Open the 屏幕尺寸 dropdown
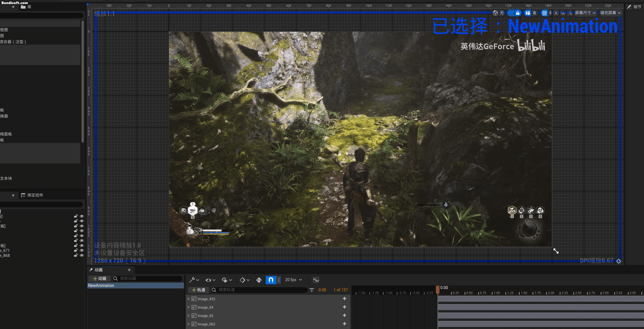The image size is (644, 329). (585, 13)
